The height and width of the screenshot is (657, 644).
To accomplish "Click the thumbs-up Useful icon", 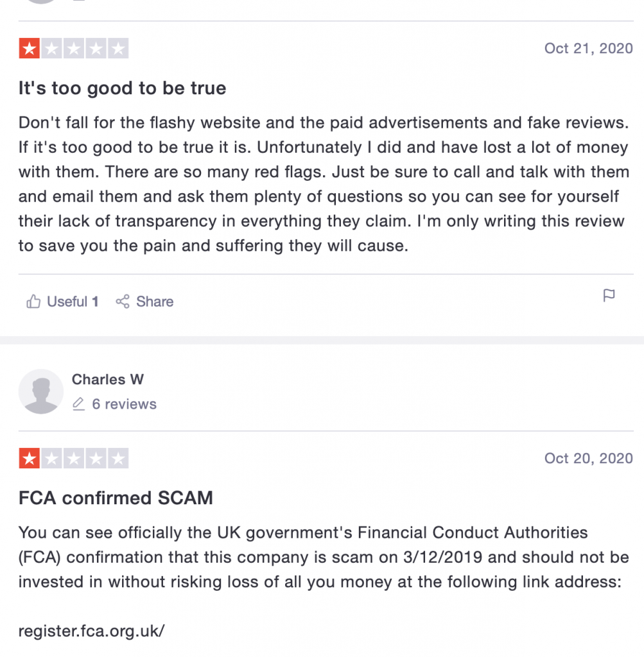I will tap(33, 302).
